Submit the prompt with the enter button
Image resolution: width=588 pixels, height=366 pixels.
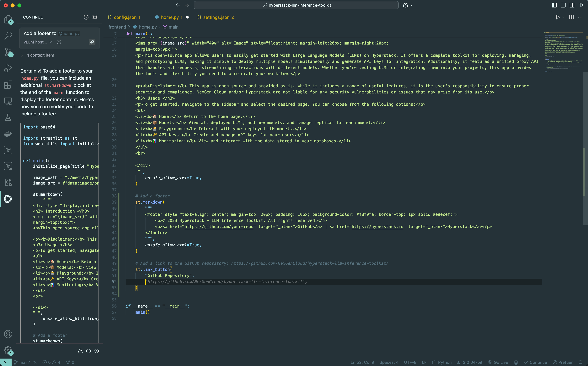[92, 42]
